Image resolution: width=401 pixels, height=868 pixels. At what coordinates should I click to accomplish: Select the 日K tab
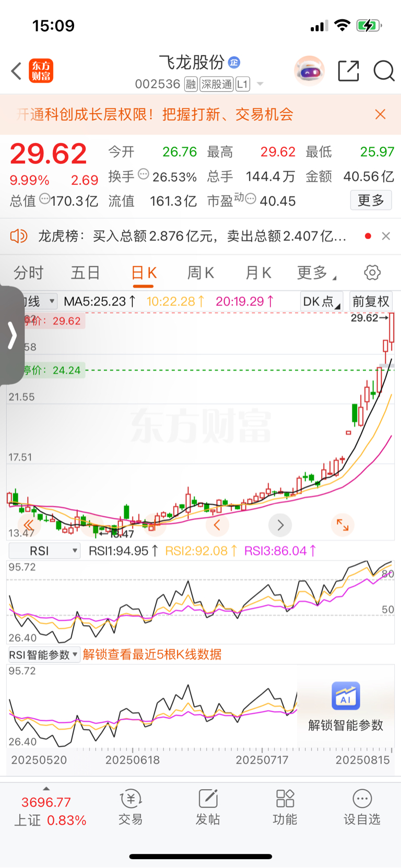144,273
